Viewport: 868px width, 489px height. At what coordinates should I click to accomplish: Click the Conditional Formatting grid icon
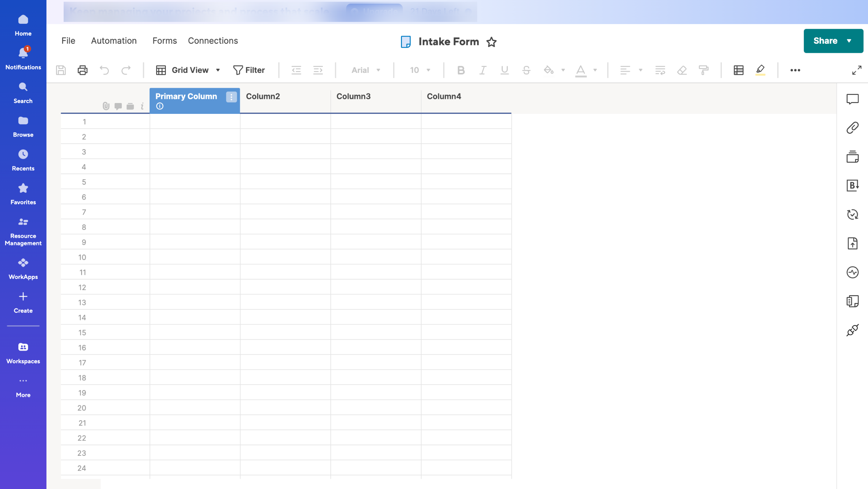coord(738,70)
